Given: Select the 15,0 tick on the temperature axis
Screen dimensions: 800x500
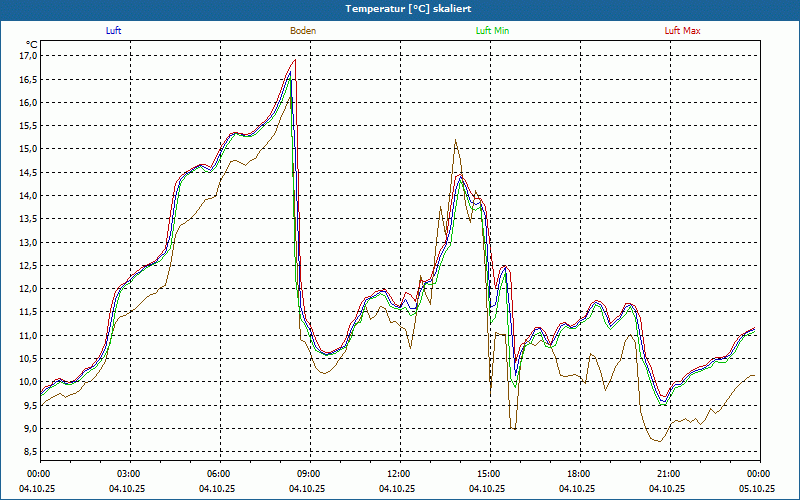Looking at the screenshot, I should pyautogui.click(x=28, y=149).
